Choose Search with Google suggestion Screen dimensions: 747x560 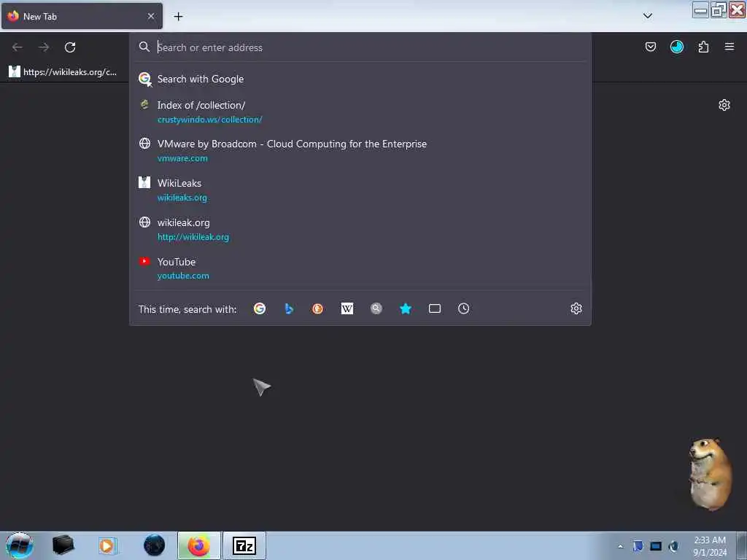pos(360,79)
